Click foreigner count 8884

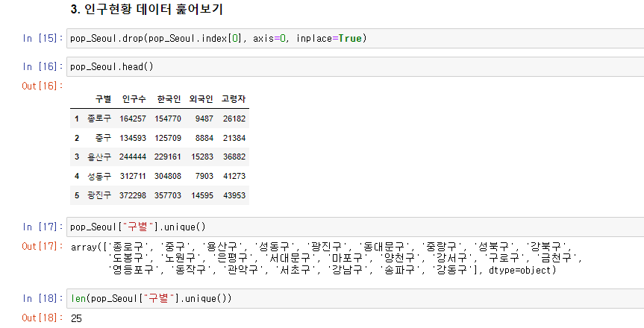tap(204, 138)
